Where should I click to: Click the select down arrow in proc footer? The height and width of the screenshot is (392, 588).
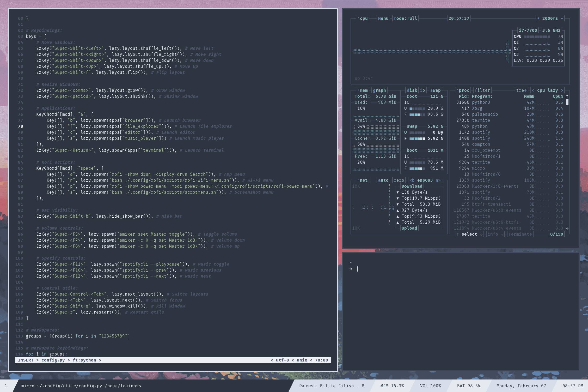pyautogui.click(x=481, y=234)
